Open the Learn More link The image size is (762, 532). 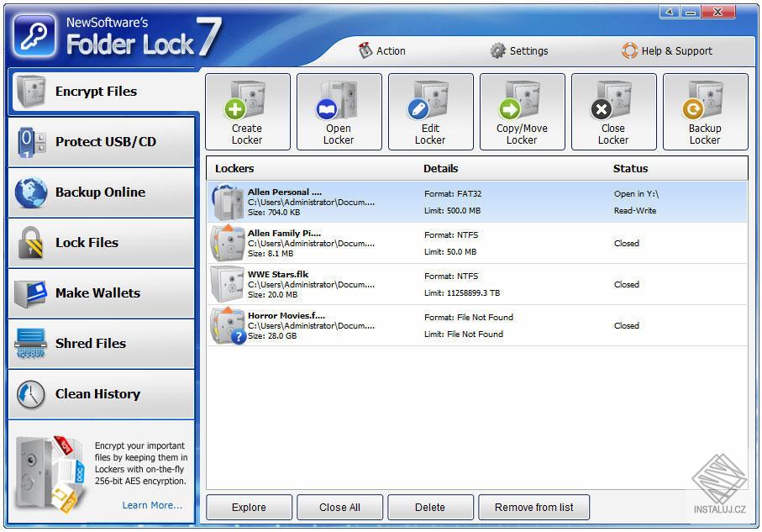click(152, 505)
